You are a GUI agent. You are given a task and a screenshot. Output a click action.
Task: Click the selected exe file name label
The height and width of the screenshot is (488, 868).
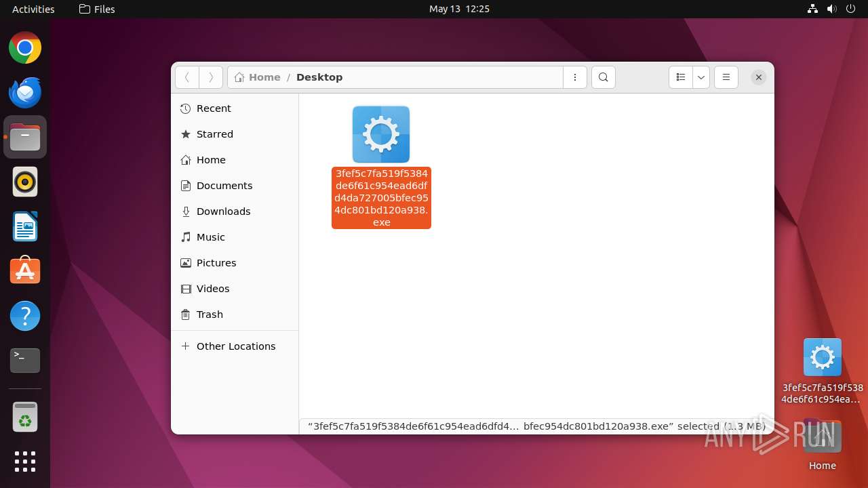(x=381, y=198)
